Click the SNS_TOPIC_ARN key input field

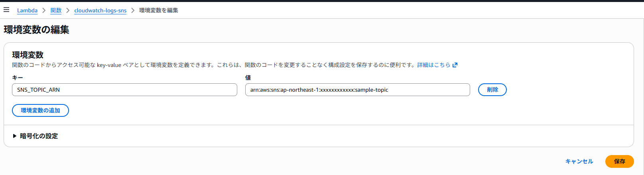(x=124, y=90)
